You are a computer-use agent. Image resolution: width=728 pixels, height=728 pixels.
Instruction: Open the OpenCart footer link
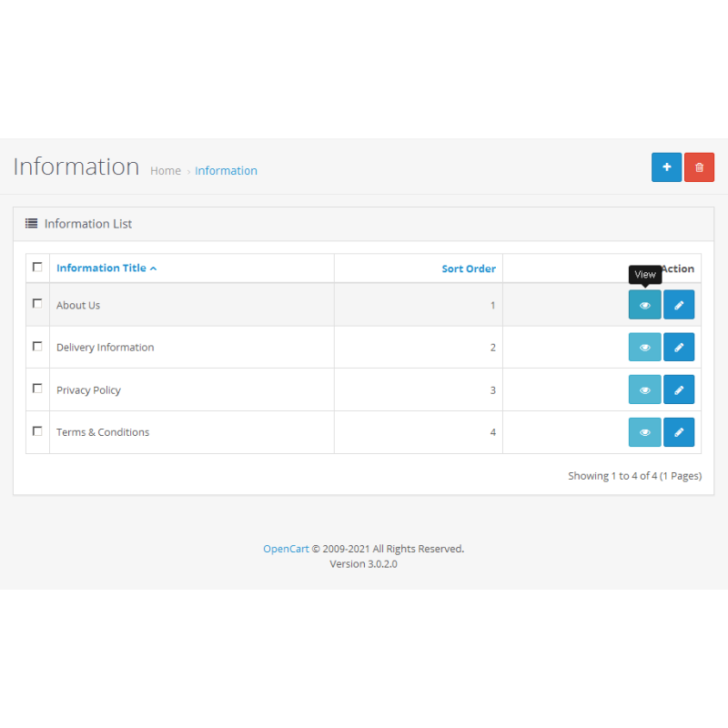pos(286,549)
